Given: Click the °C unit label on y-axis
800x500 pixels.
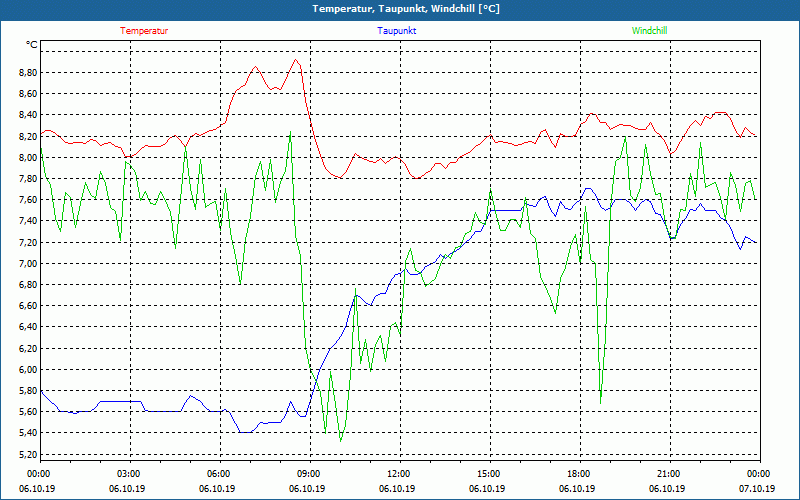Looking at the screenshot, I should pyautogui.click(x=31, y=45).
